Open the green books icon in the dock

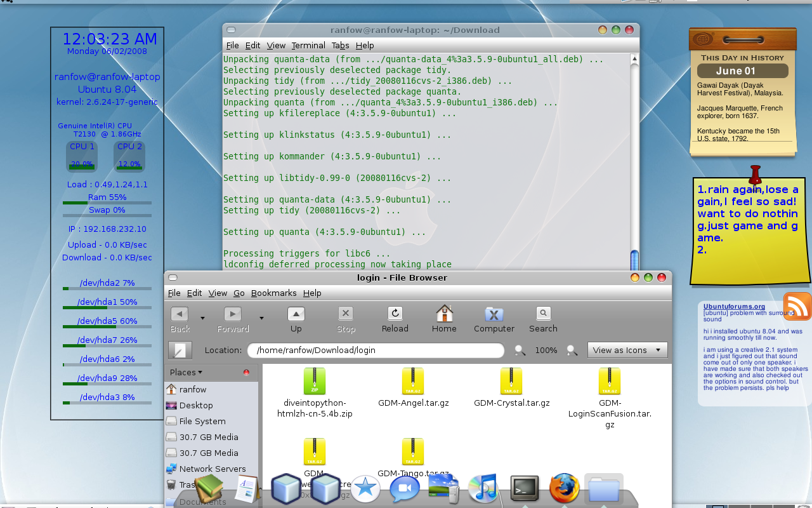click(x=209, y=488)
